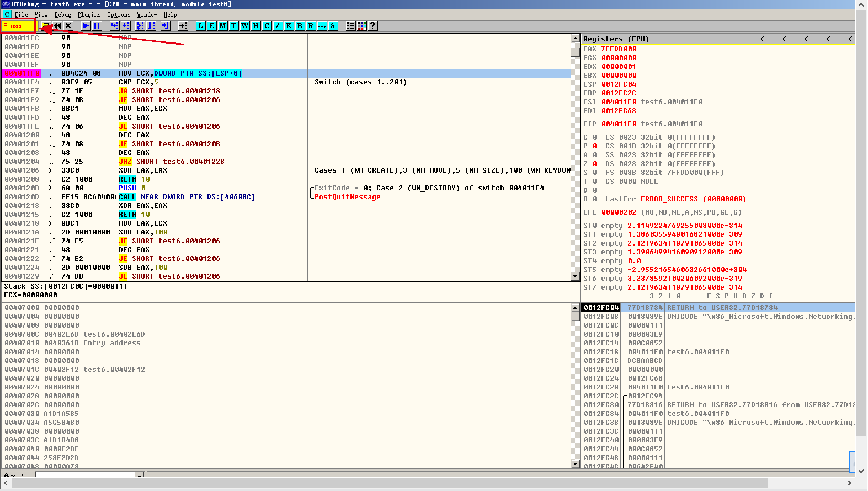Click the Trace into icon
The height and width of the screenshot is (491, 868).
click(140, 26)
